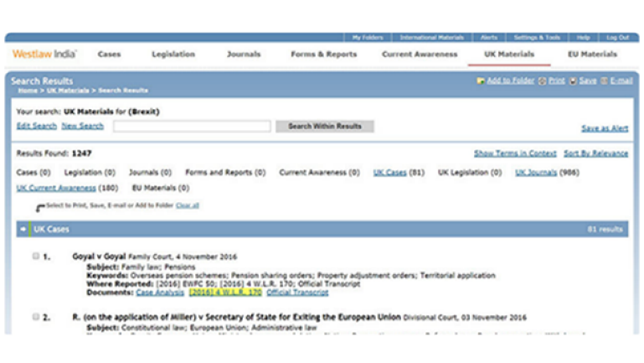The image size is (644, 363).
Task: Click the Legislation (0) filter text
Action: tap(90, 172)
